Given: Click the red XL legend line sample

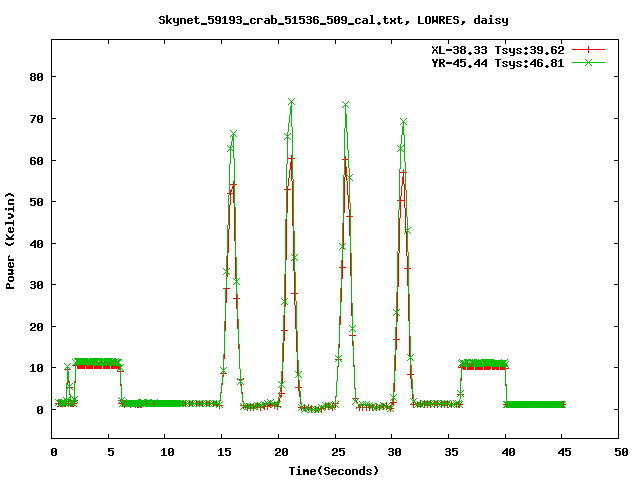Looking at the screenshot, I should pos(588,50).
